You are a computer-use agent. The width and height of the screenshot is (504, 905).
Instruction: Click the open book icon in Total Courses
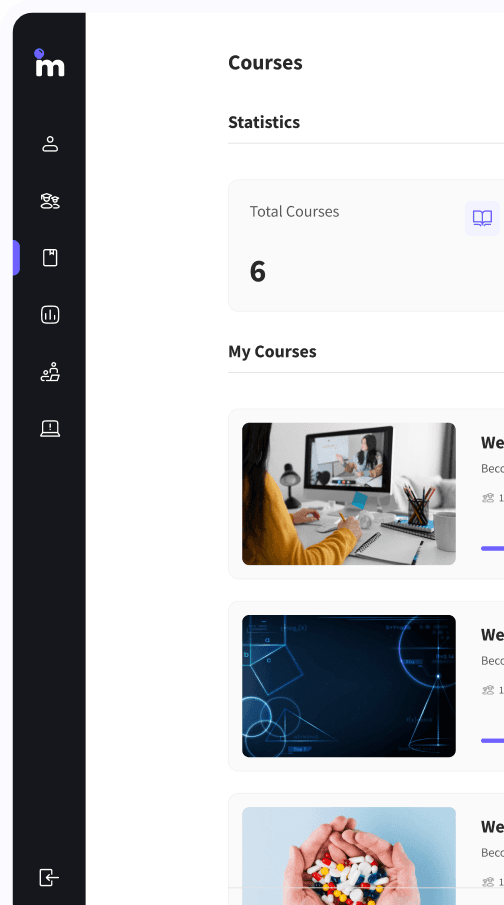[x=483, y=218]
